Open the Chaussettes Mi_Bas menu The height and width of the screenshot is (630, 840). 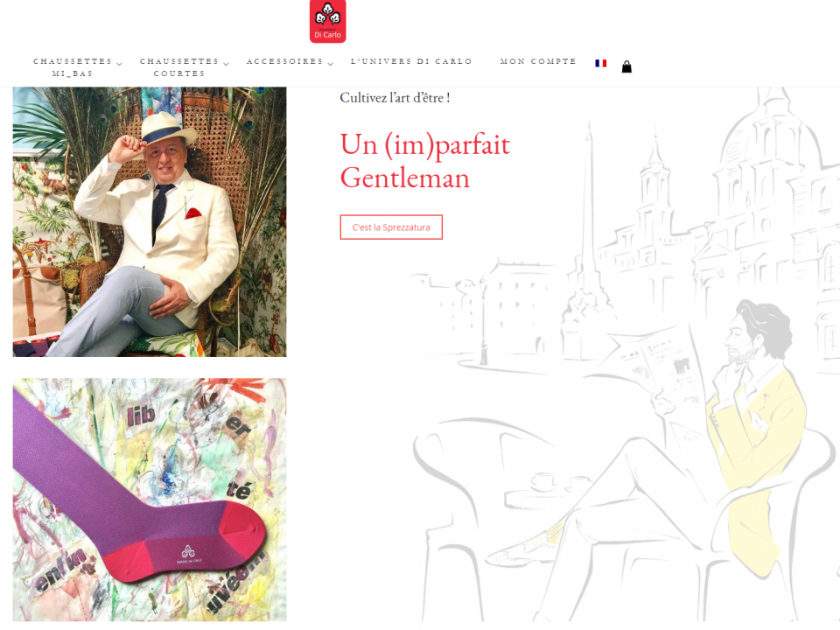pos(73,67)
